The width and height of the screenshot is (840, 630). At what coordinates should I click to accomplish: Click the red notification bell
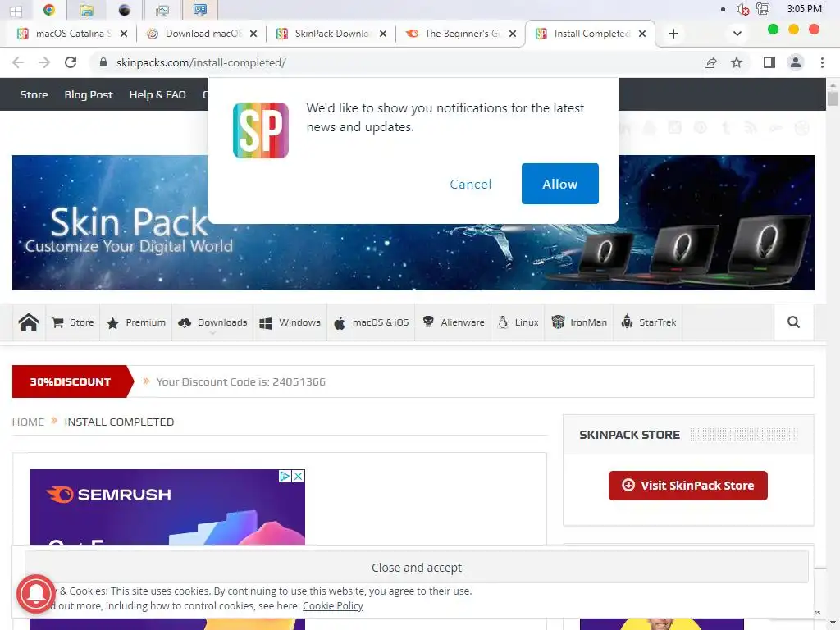(36, 593)
